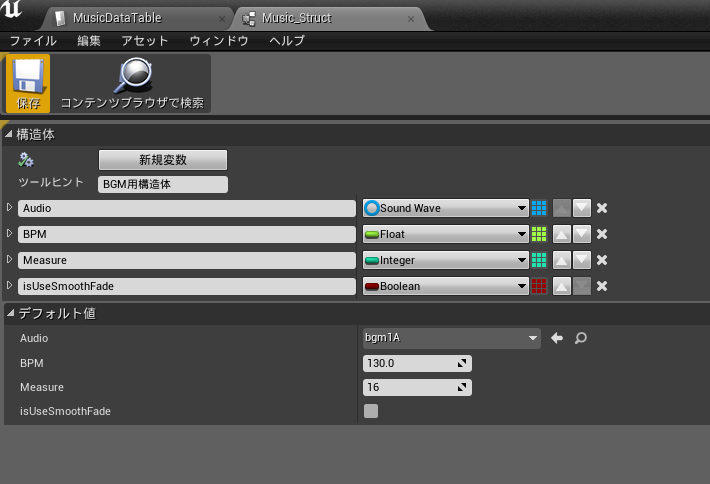Screen dimensions: 710x484
Task: Close the MusicDataTable tab
Action: coord(222,19)
